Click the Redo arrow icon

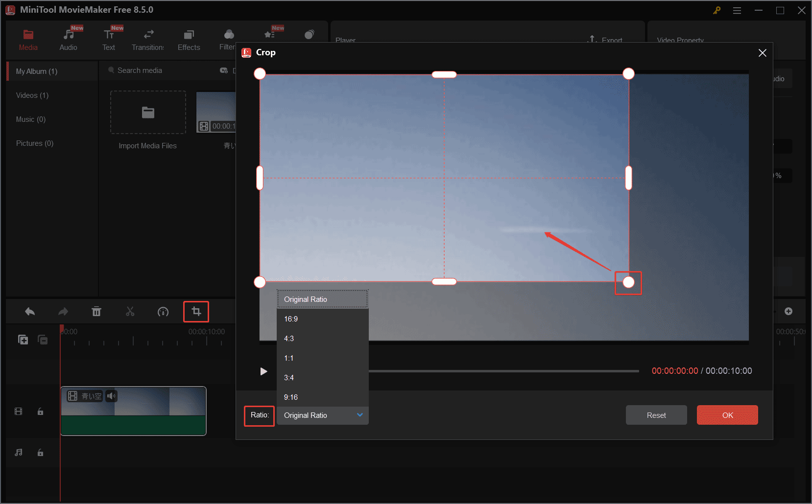coord(63,311)
